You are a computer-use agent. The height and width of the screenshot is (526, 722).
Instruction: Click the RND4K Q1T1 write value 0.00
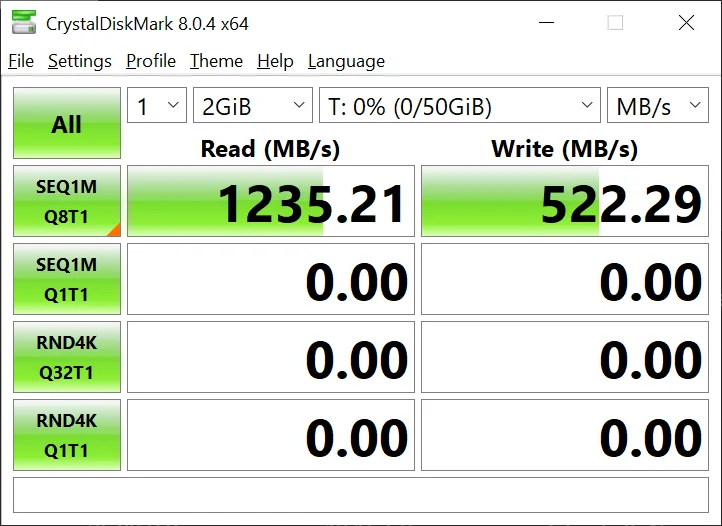coord(565,435)
